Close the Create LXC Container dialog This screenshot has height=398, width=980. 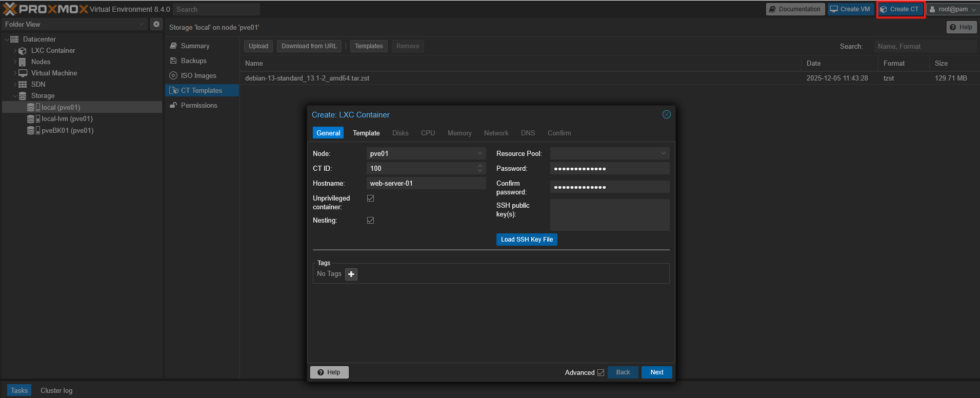pos(666,114)
